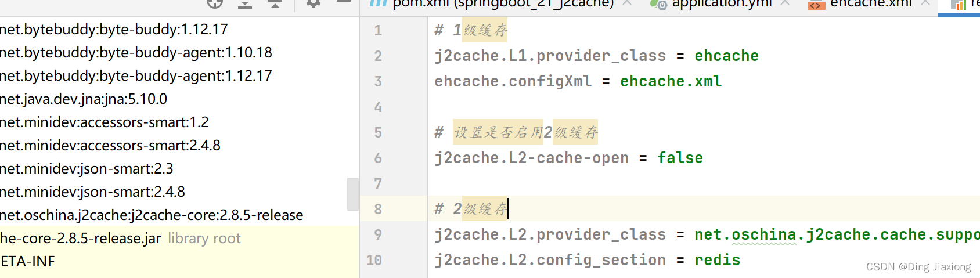Close the ehcache.xml editor tab
This screenshot has height=278, width=980.
pos(925,2)
